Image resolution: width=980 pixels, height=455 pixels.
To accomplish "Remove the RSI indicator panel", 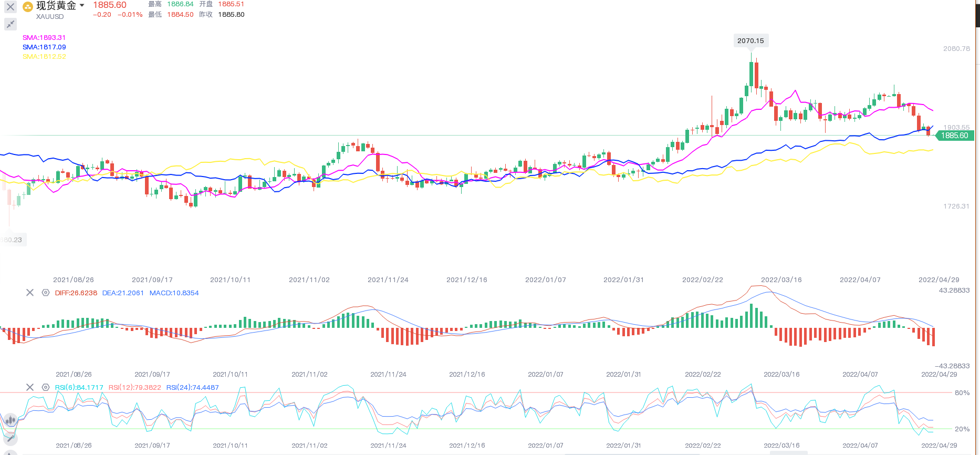I will tap(30, 387).
